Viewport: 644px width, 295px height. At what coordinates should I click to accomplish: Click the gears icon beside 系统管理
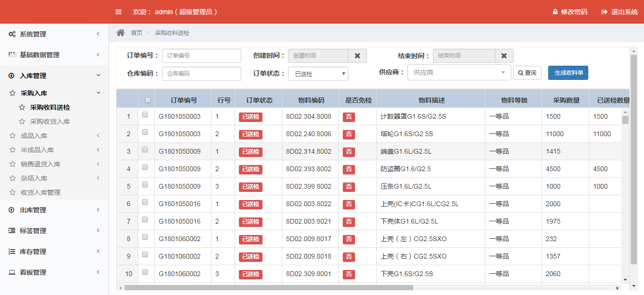coord(12,34)
